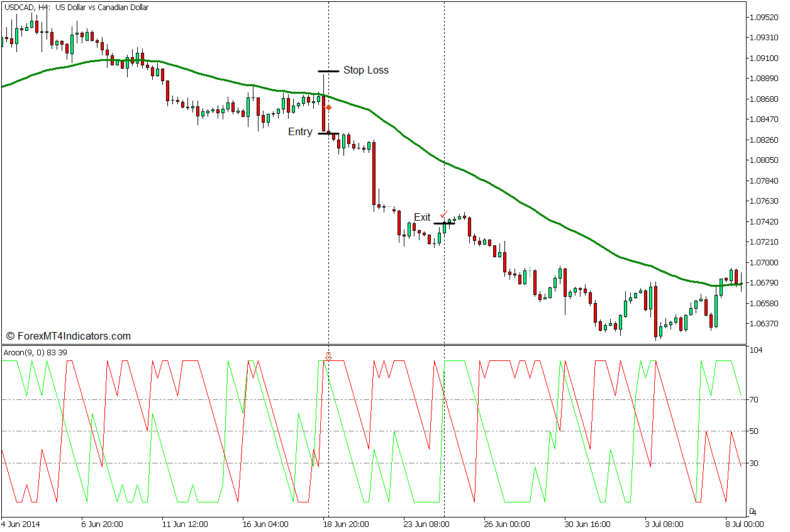
Task: Open the ForexMT4Indicators.com watermark link
Action: click(68, 336)
